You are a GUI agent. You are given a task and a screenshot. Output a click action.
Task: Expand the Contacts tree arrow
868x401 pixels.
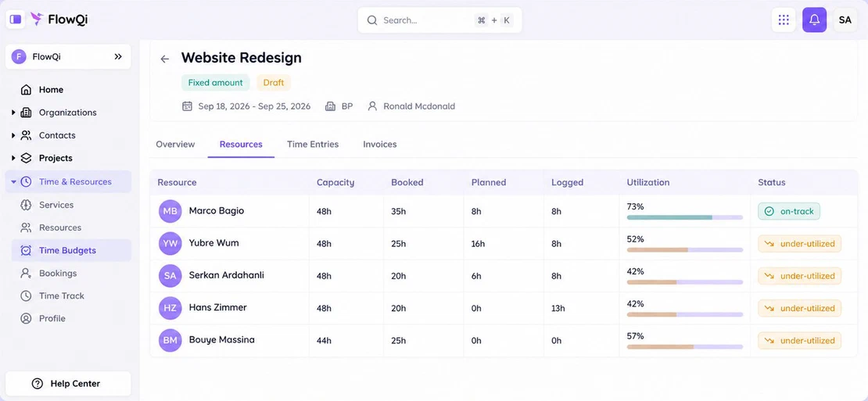(13, 135)
